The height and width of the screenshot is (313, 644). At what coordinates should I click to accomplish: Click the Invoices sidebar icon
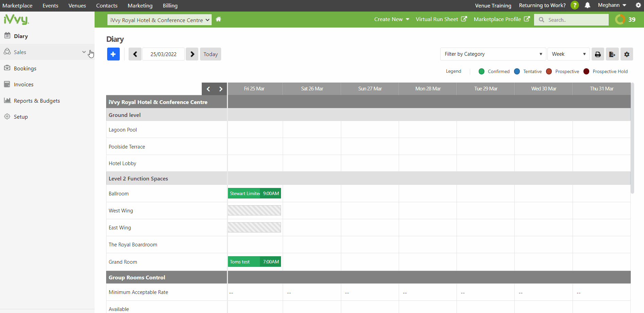click(7, 84)
